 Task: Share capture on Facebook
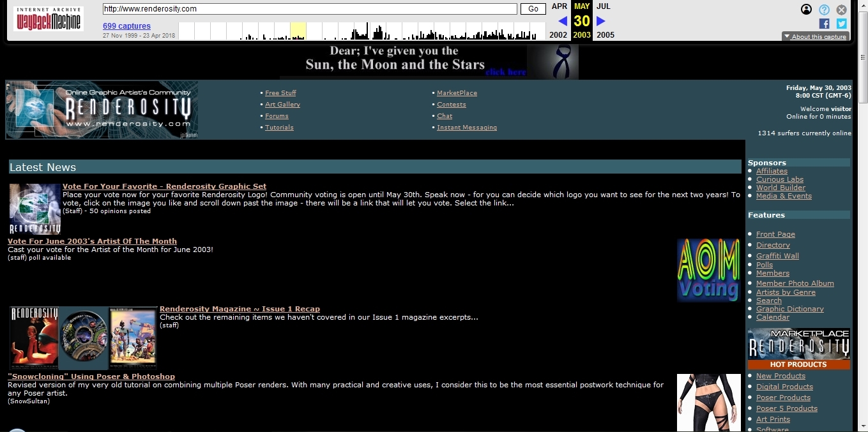click(824, 24)
